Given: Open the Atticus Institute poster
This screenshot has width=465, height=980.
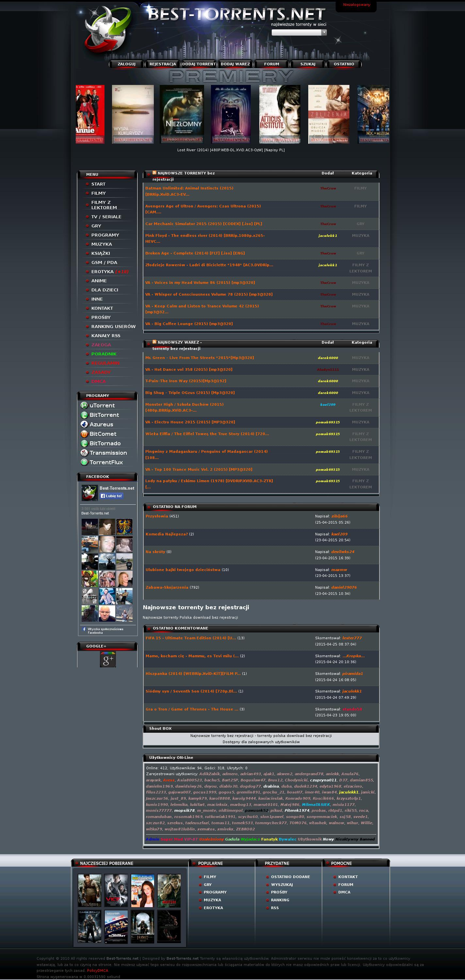Looking at the screenshot, I should pyautogui.click(x=280, y=114).
